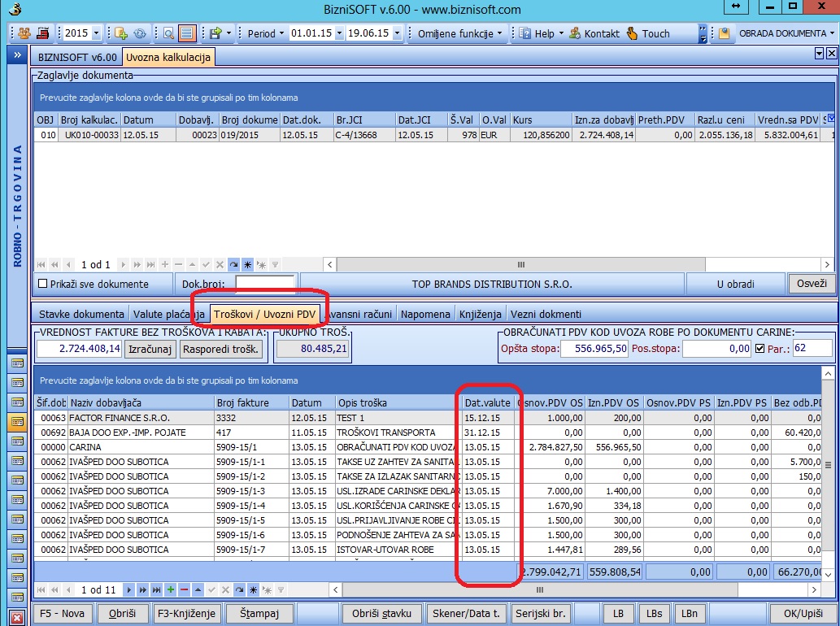Click the Izračunaj button

[150, 349]
